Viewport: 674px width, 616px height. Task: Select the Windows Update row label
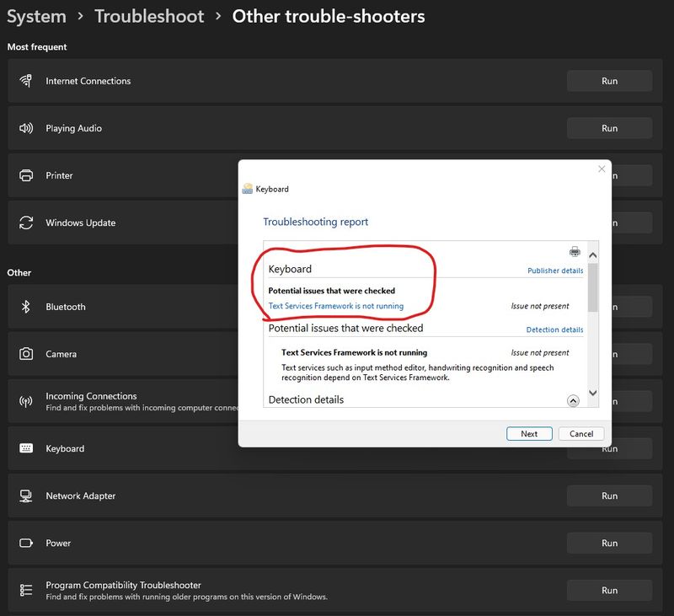click(x=81, y=222)
